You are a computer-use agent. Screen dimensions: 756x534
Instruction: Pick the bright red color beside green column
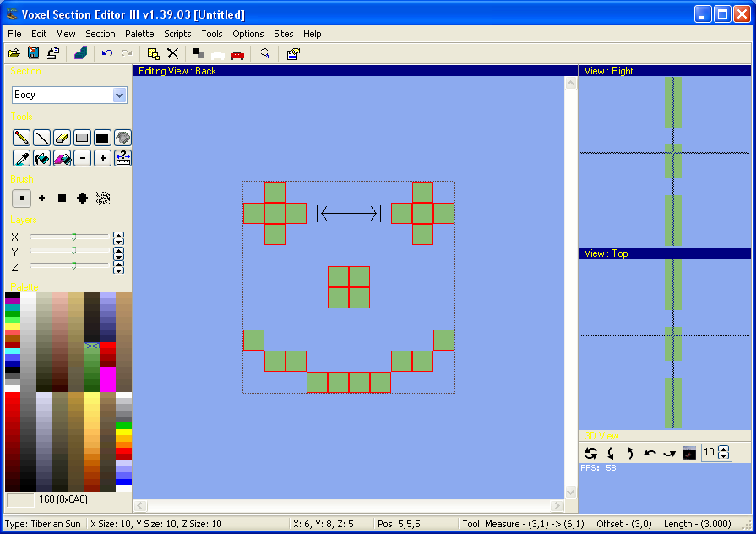pos(107,346)
